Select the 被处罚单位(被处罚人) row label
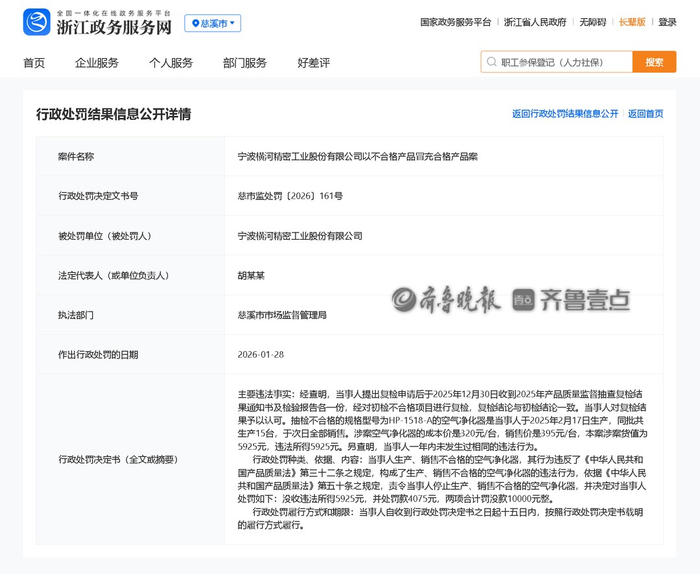 (x=105, y=236)
